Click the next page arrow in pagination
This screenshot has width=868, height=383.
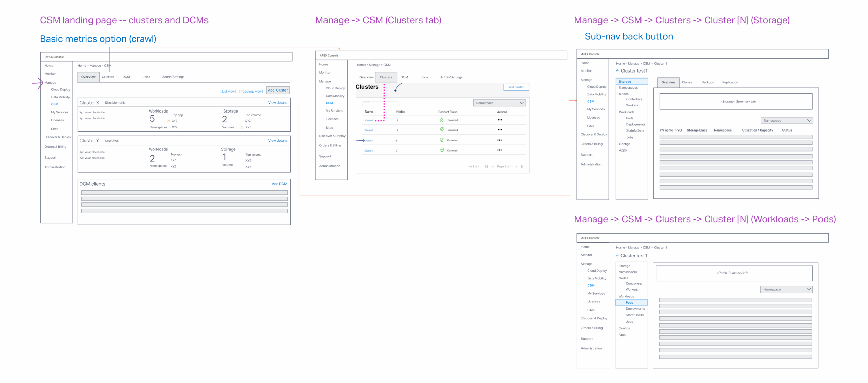[516, 167]
